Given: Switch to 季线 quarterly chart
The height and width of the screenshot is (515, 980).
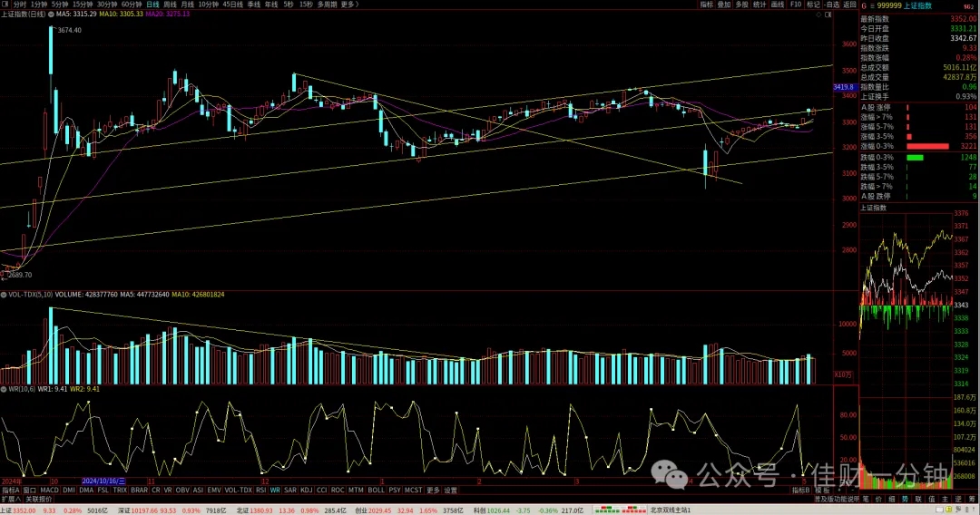Looking at the screenshot, I should [x=254, y=5].
